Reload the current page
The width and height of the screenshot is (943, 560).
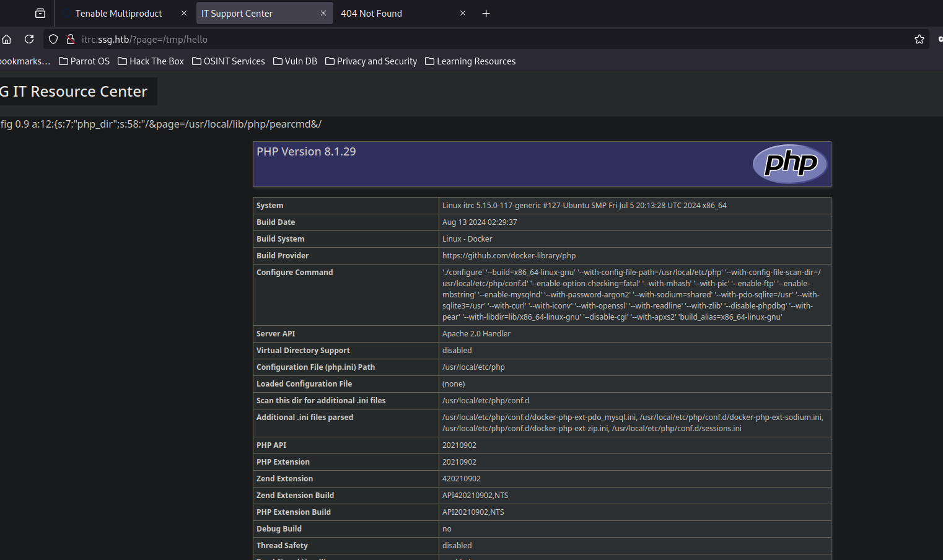click(29, 39)
